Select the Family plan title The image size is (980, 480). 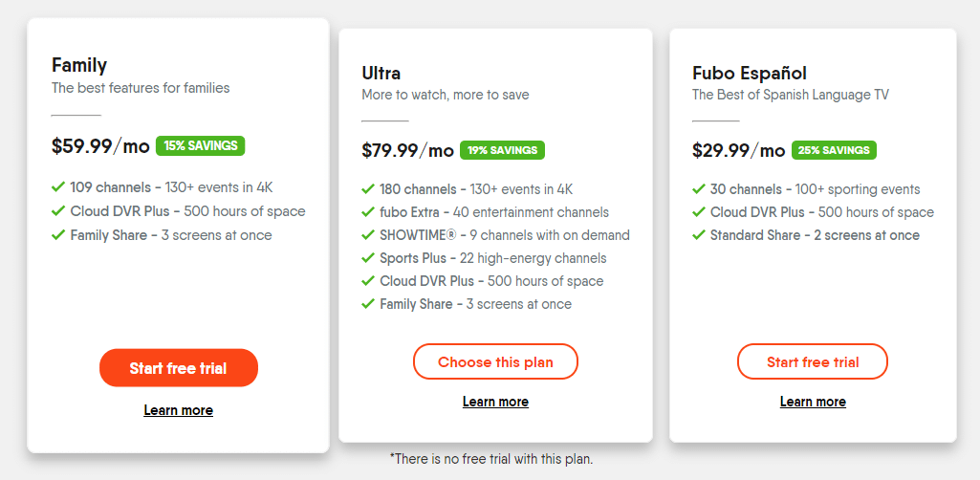79,65
